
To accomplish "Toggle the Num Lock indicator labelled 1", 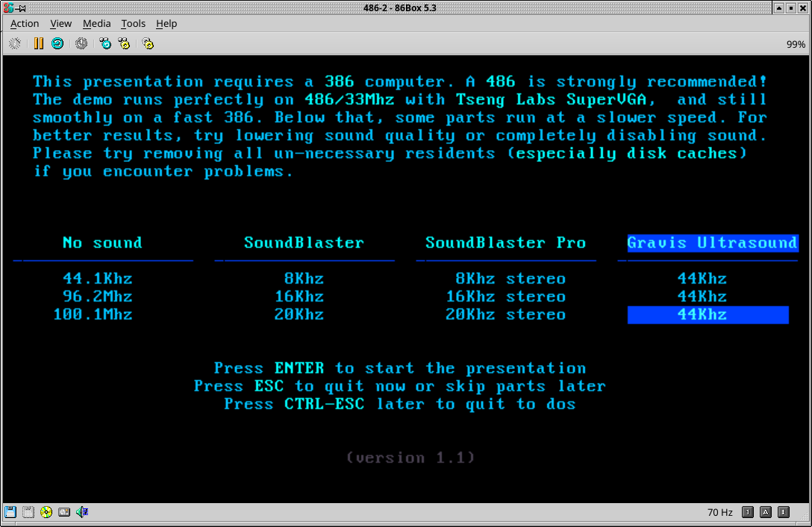I will tap(748, 512).
